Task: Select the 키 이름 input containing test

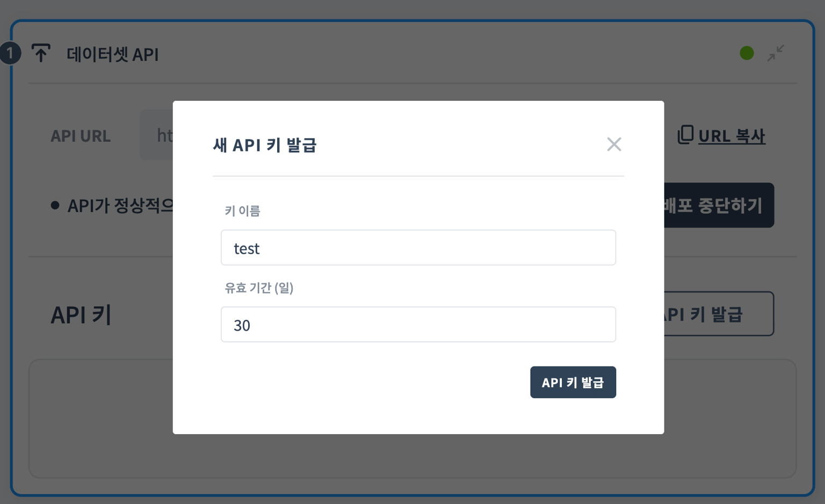Action: (x=418, y=247)
